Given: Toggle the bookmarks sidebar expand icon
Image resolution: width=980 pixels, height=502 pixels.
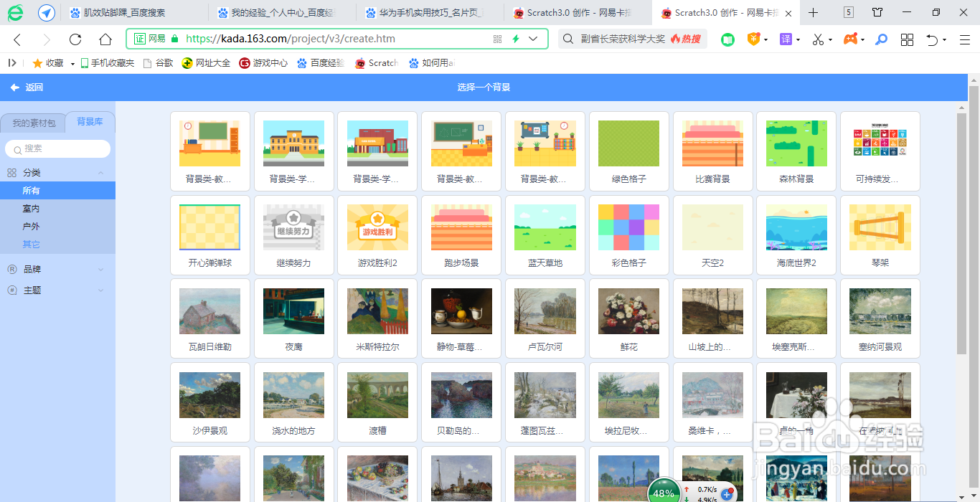Looking at the screenshot, I should point(12,63).
